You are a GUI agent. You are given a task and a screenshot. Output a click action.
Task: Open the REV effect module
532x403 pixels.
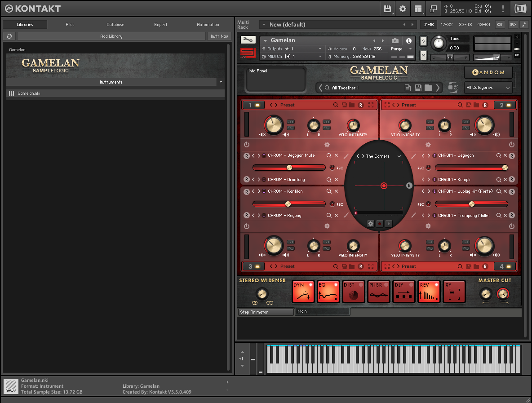pyautogui.click(x=429, y=292)
